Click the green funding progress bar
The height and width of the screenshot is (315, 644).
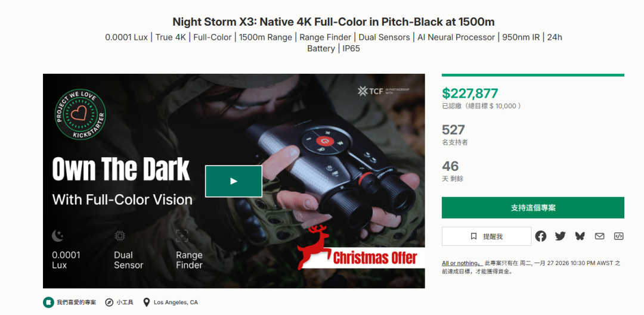coord(532,75)
